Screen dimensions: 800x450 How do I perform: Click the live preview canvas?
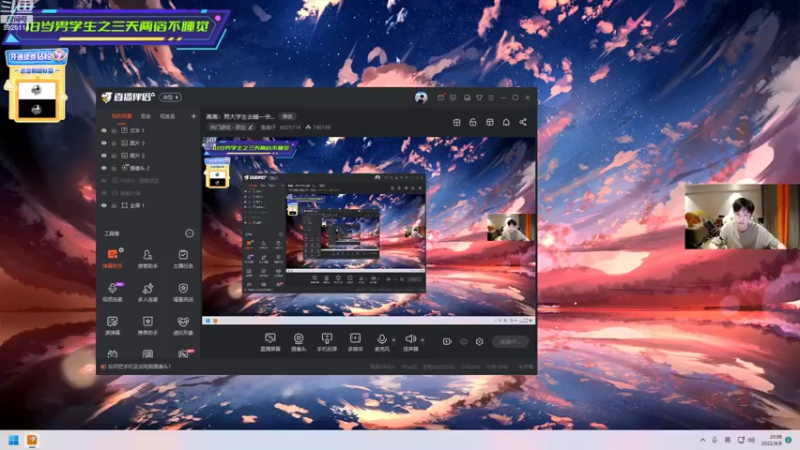tap(368, 230)
